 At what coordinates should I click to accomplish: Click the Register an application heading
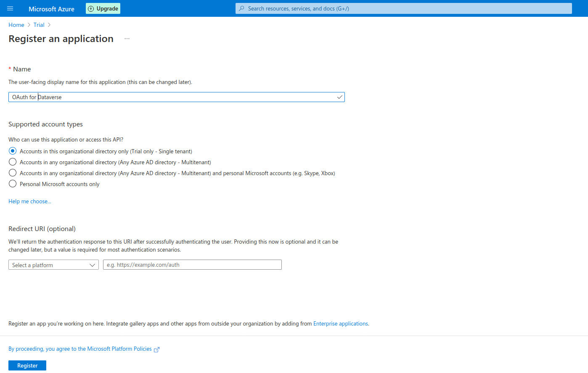(61, 39)
